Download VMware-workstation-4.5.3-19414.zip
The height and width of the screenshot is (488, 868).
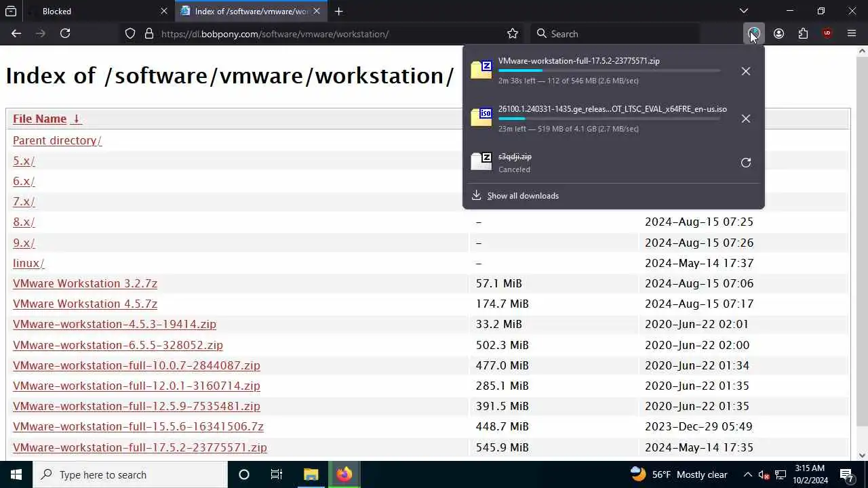[115, 324]
